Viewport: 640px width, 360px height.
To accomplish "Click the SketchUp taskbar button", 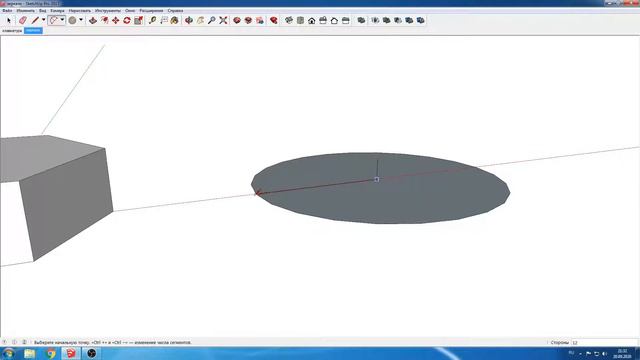I will tap(71, 353).
